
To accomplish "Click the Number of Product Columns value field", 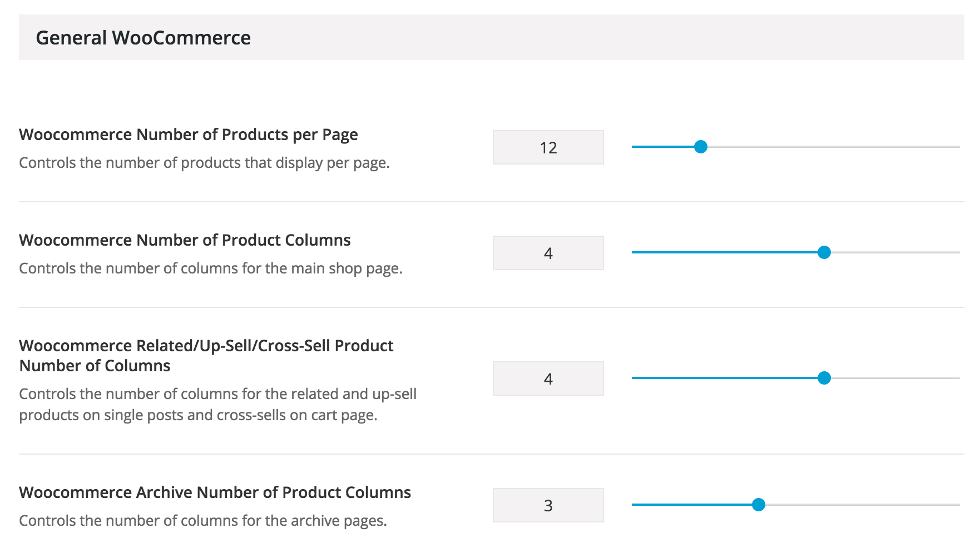I will click(x=548, y=253).
